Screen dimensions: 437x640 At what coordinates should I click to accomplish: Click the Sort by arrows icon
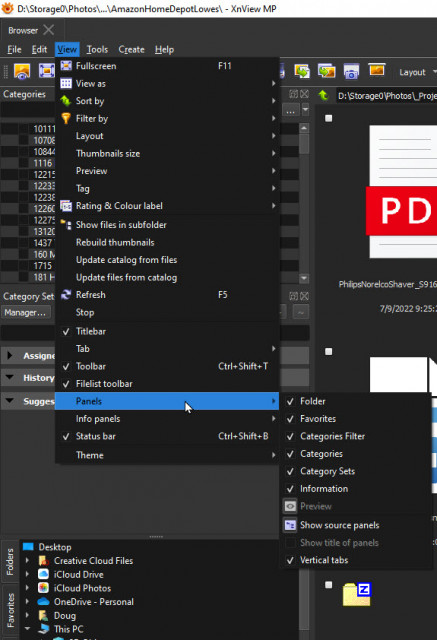tap(66, 101)
